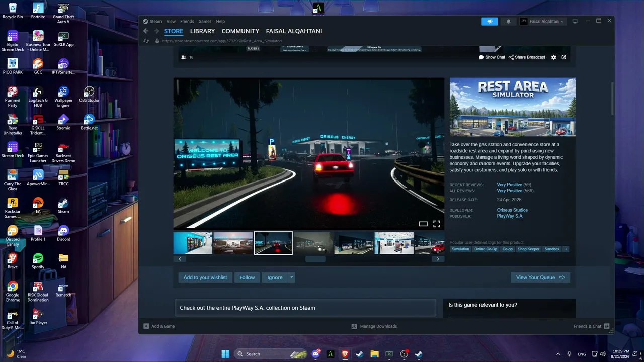Open the OBS Studio desktop icon
The image size is (644, 362).
click(89, 94)
